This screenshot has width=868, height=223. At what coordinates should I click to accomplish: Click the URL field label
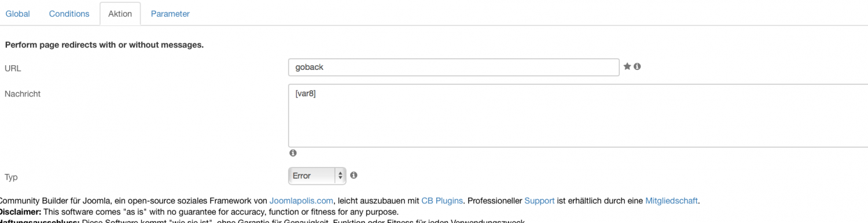click(x=13, y=68)
